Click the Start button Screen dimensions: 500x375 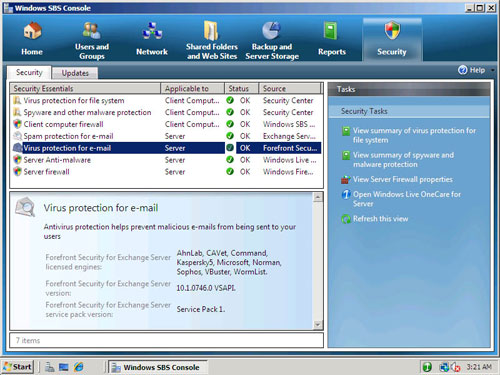coord(18,367)
